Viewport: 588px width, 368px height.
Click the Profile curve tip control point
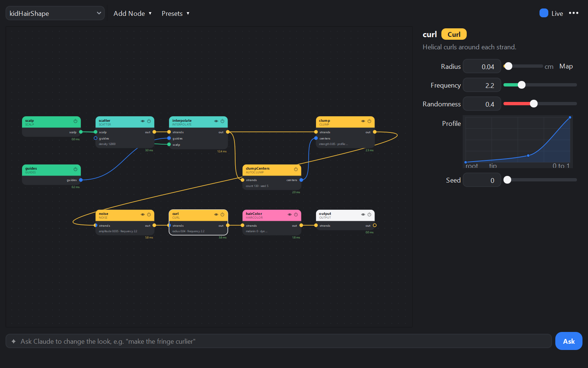point(570,117)
